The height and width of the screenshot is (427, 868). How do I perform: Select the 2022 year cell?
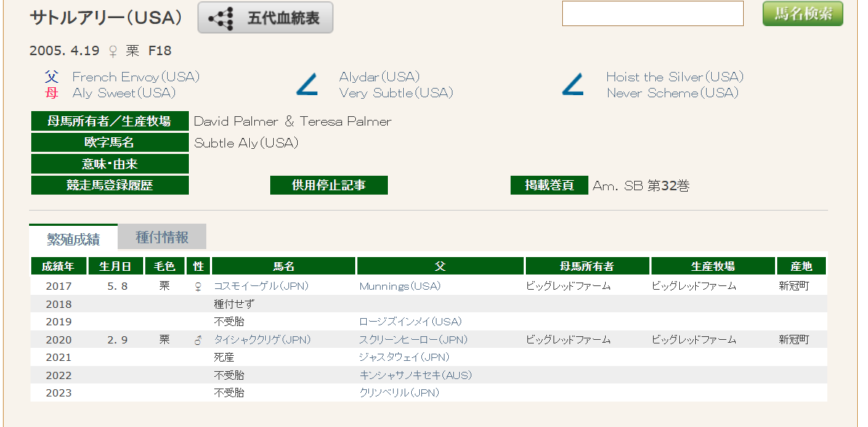coord(59,375)
